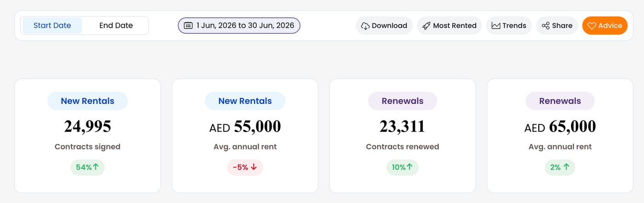This screenshot has height=203, width=644.
Task: Click the 23,311 contracts renewed figure
Action: point(402,126)
